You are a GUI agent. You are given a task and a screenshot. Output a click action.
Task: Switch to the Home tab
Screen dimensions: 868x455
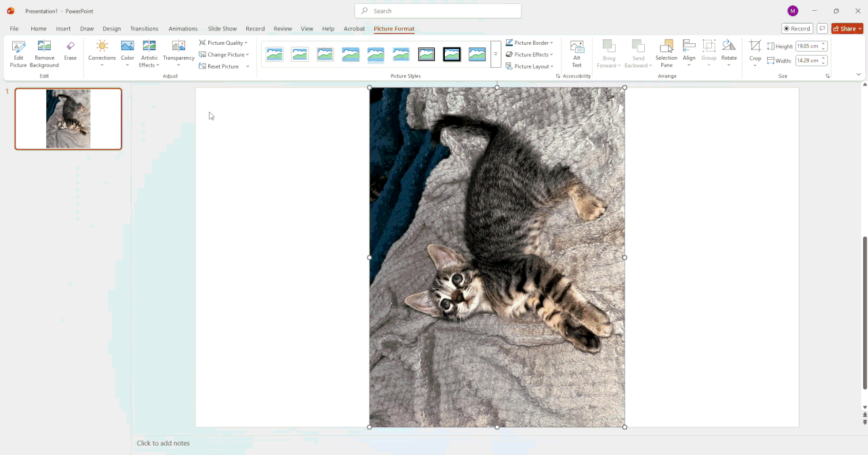39,28
